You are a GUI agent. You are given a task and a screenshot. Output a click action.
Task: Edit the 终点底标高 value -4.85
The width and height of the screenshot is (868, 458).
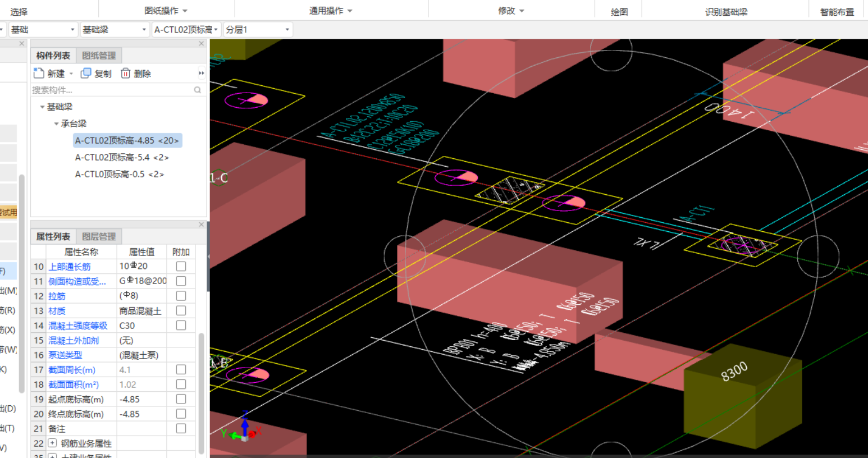pyautogui.click(x=141, y=414)
